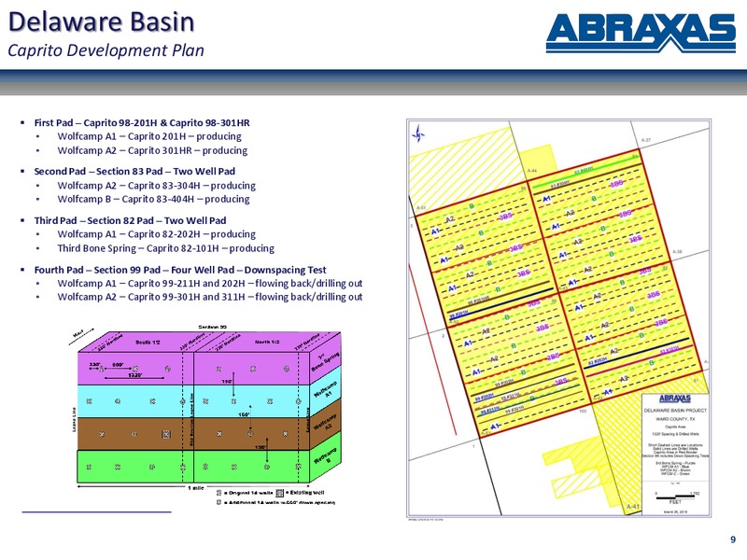The width and height of the screenshot is (747, 560).
Task: Click 'DELAWARE BASIN PROJECT' in map legend
Action: [675, 411]
